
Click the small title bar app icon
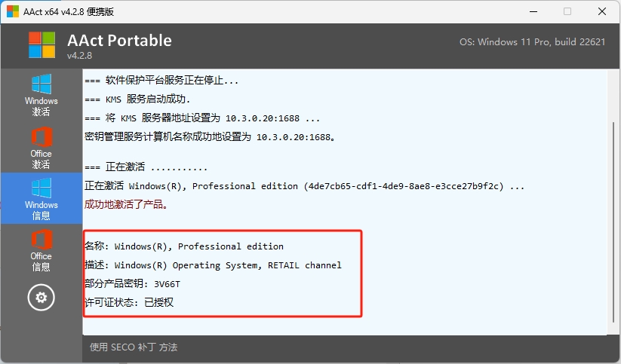13,11
